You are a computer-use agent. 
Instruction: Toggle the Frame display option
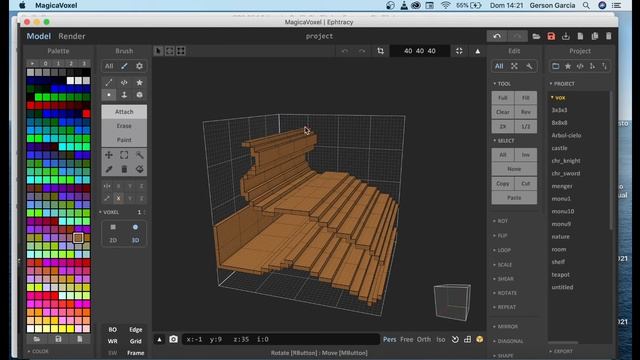point(136,353)
